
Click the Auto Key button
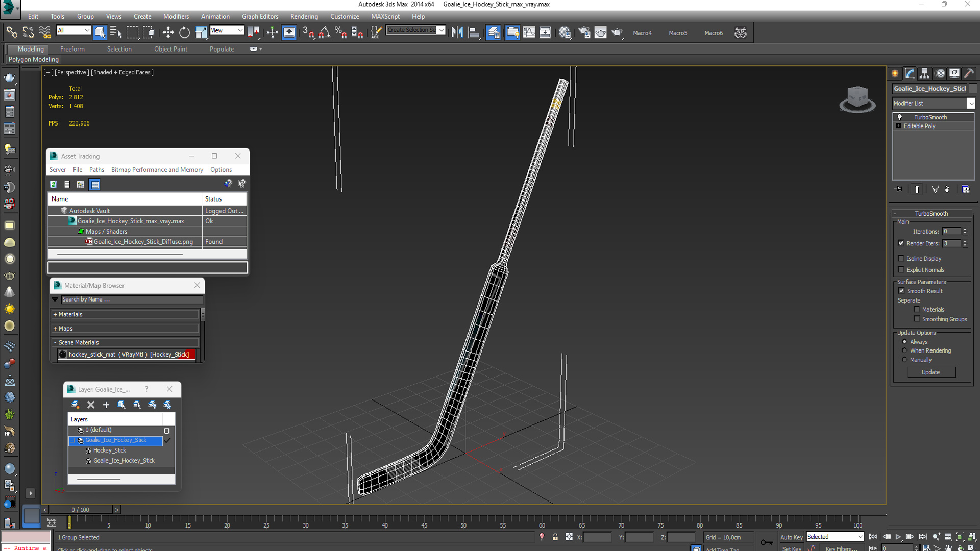pos(791,537)
